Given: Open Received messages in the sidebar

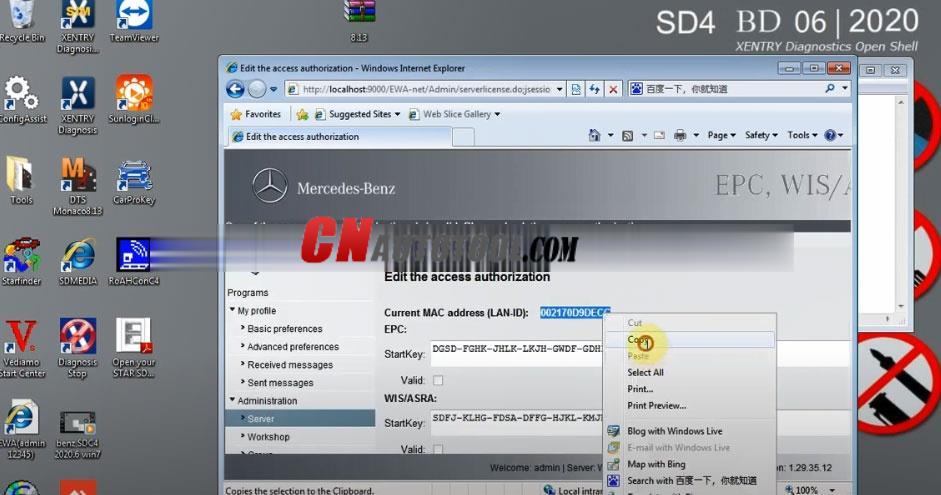Looking at the screenshot, I should [290, 365].
